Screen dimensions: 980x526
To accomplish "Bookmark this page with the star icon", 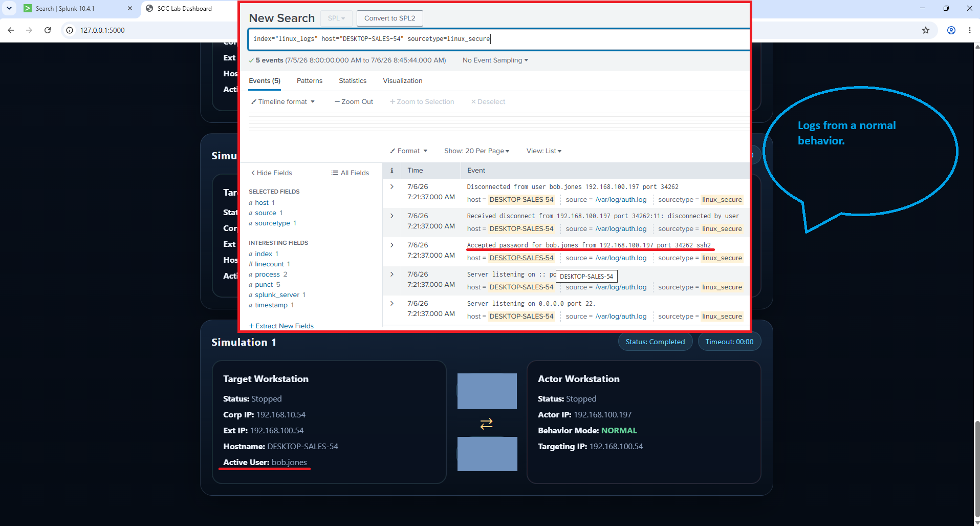I will tap(926, 30).
